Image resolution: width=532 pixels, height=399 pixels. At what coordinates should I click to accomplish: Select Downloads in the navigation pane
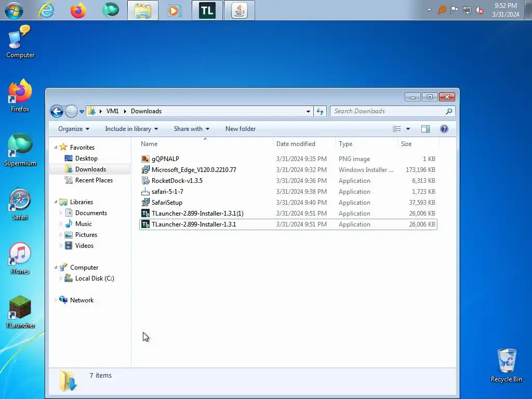(90, 169)
